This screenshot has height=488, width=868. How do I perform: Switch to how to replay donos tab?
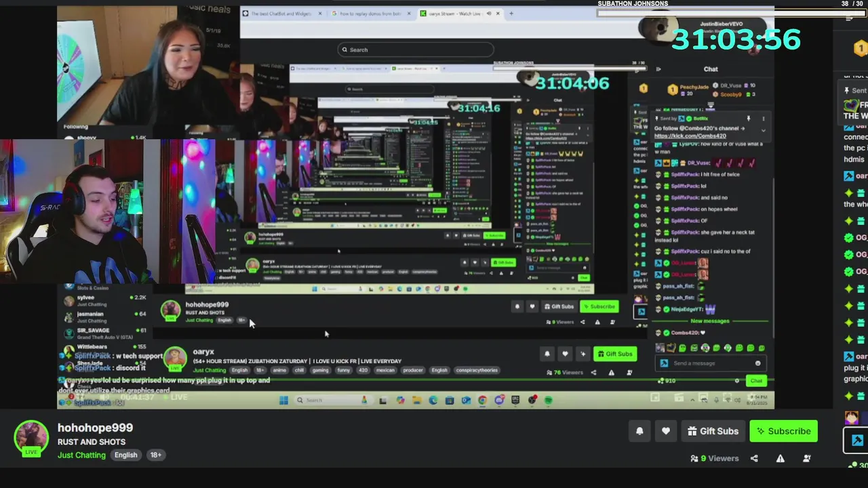372,14
